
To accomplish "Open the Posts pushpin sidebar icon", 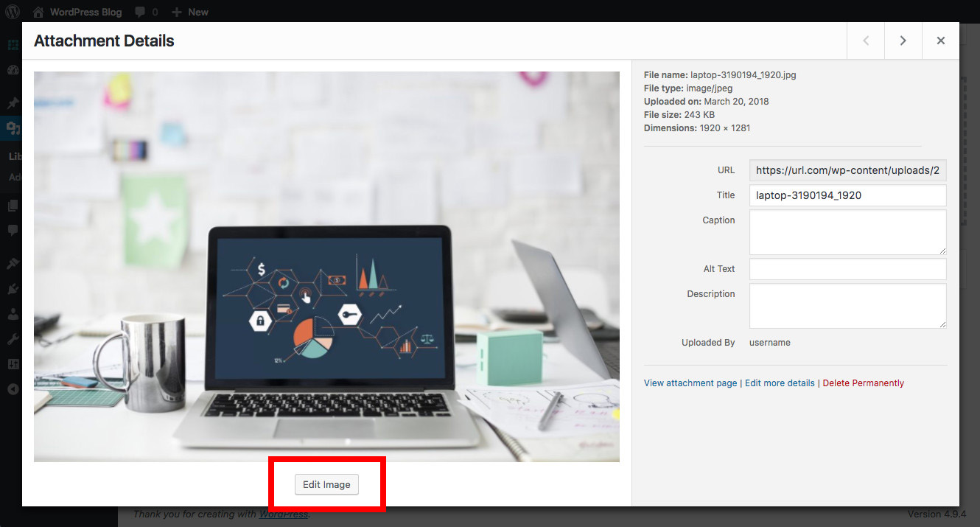I will pyautogui.click(x=13, y=103).
